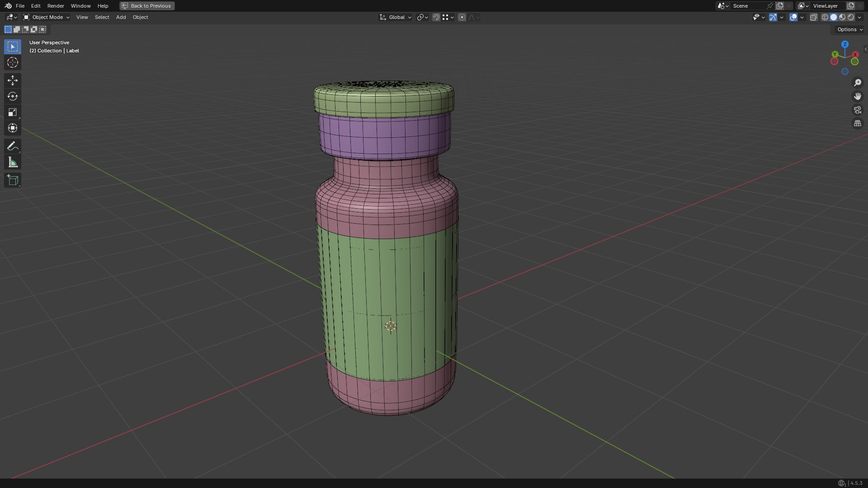
Task: Click the ViewLayer name field
Action: click(828, 6)
